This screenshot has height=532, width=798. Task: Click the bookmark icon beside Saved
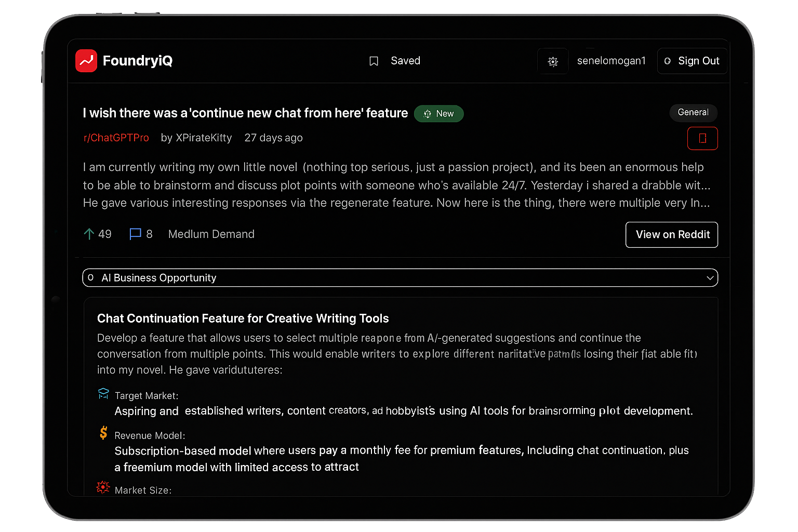click(x=374, y=61)
